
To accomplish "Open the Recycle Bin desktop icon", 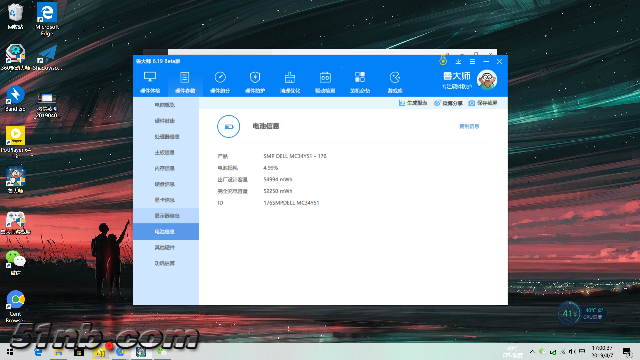I will 15,16.
